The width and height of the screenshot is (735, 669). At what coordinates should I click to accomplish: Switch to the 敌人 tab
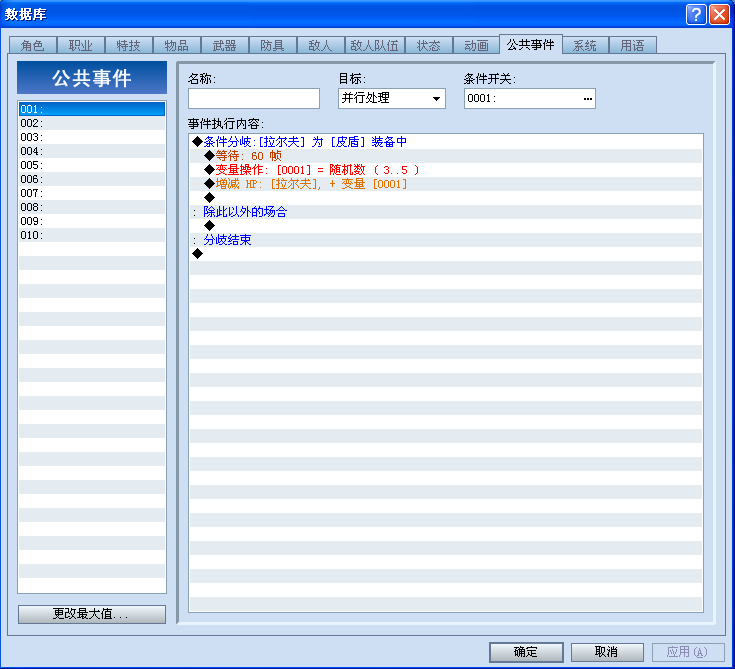point(321,45)
